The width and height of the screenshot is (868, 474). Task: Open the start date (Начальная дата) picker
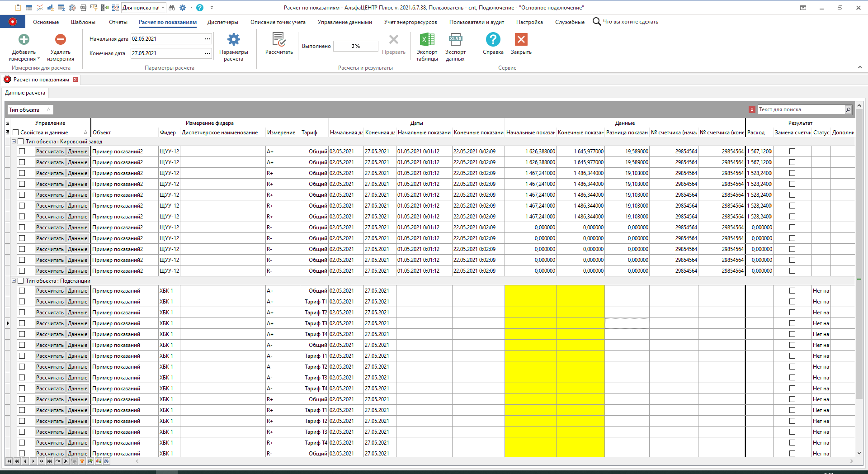208,39
